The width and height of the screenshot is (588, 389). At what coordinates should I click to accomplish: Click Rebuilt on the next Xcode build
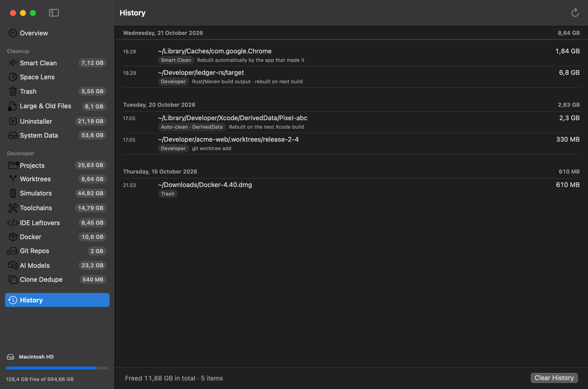(266, 127)
